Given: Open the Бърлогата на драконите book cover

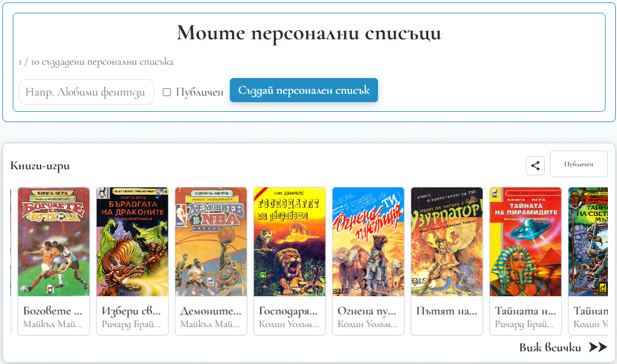Looking at the screenshot, I should coord(132,242).
